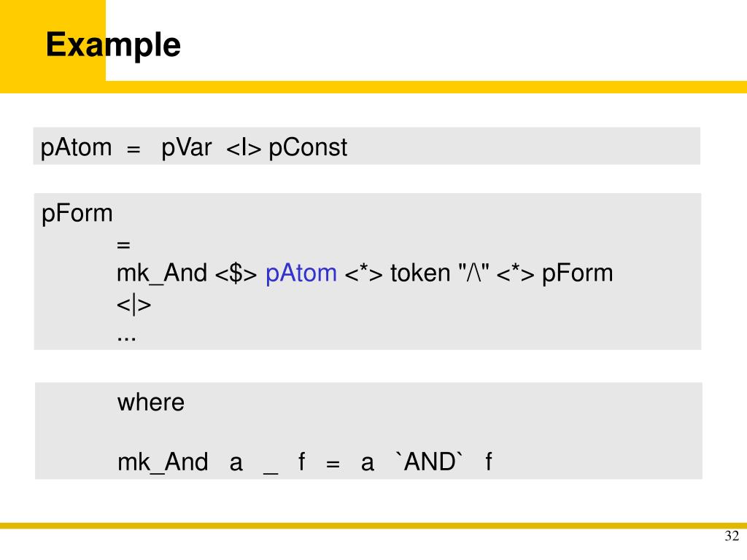
Task: Click the standalone <|> operator line
Action: coord(134,306)
